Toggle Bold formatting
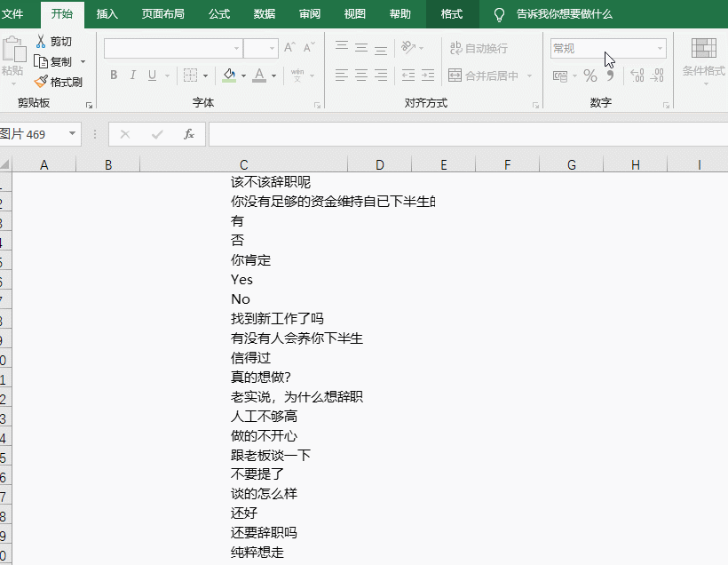Screen dimensions: 728x565 (114, 75)
